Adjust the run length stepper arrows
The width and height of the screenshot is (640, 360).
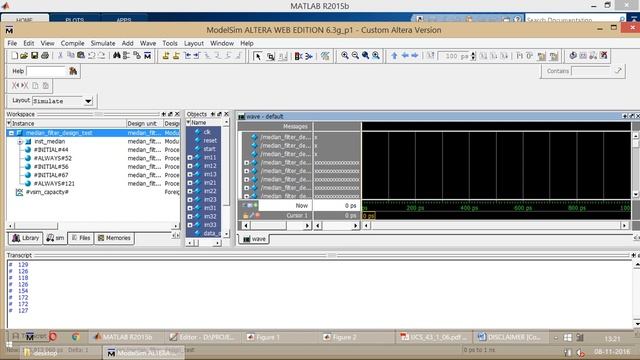[473, 56]
